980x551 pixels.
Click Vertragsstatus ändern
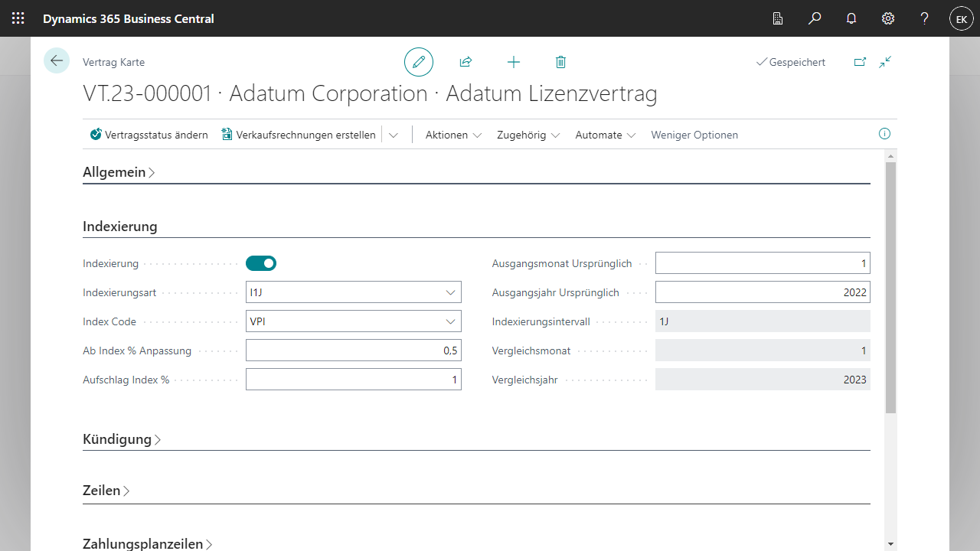coord(149,135)
